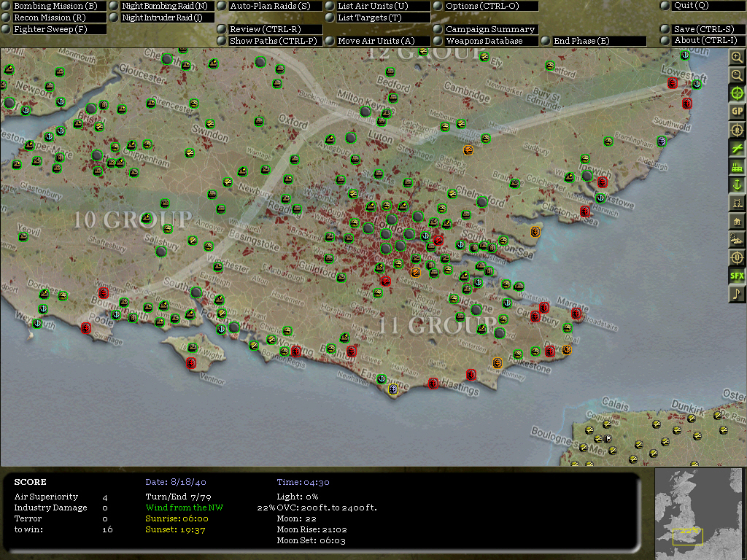Screen dimensions: 747x560
Task: Toggle port anchor display in sidebar
Action: click(737, 184)
